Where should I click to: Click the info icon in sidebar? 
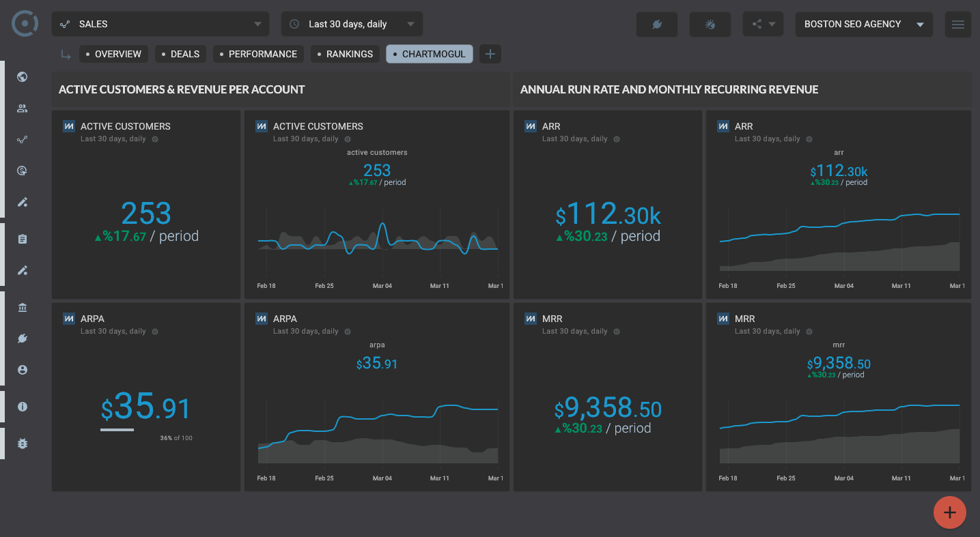click(23, 407)
